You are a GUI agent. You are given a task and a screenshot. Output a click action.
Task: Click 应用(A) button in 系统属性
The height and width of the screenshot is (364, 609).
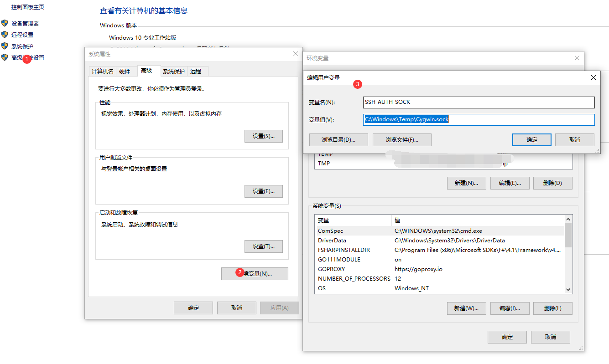coord(280,308)
